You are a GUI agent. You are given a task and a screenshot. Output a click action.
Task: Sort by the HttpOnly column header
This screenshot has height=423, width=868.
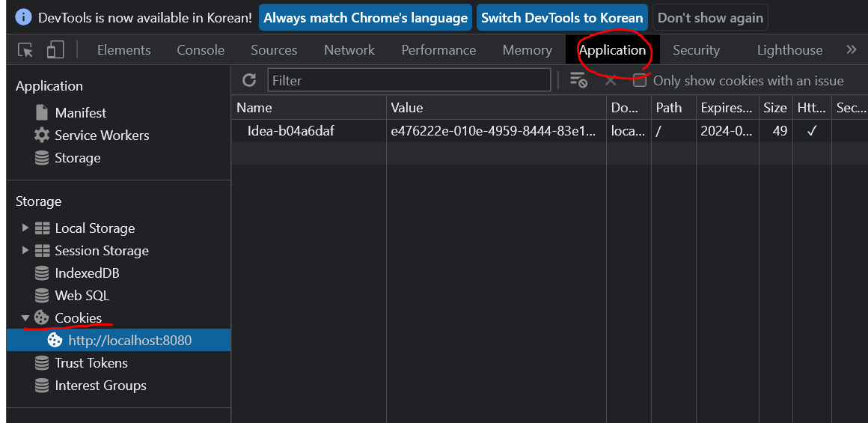812,107
